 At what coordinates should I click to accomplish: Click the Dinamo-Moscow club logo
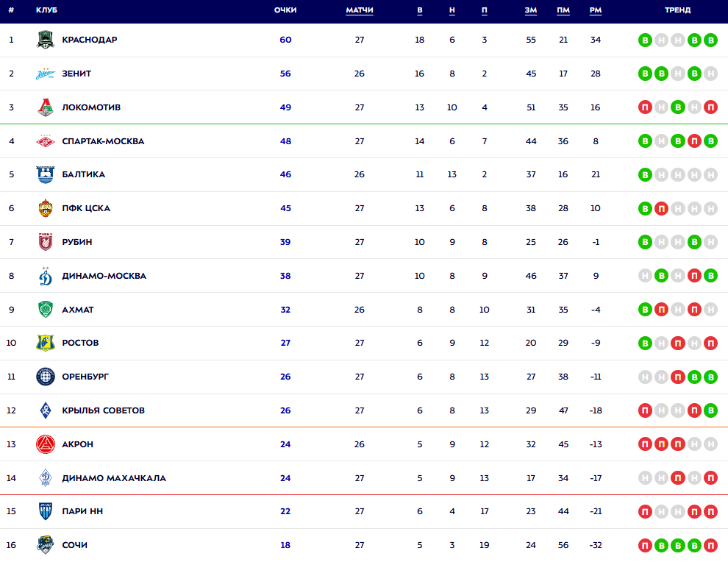(x=46, y=276)
